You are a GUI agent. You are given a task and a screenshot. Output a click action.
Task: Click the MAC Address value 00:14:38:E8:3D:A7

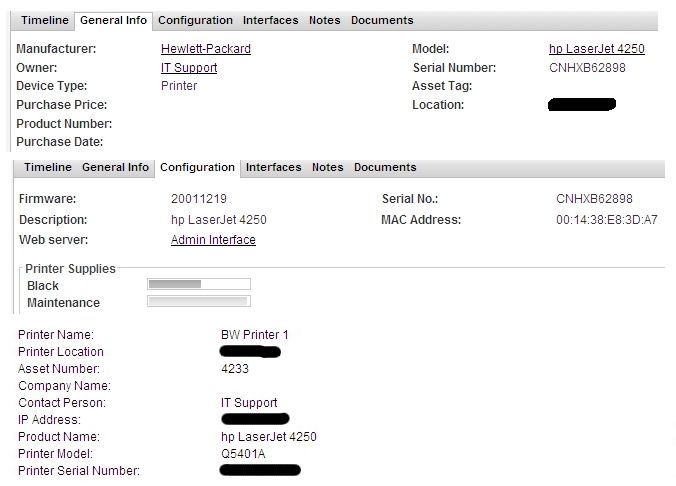tap(607, 220)
